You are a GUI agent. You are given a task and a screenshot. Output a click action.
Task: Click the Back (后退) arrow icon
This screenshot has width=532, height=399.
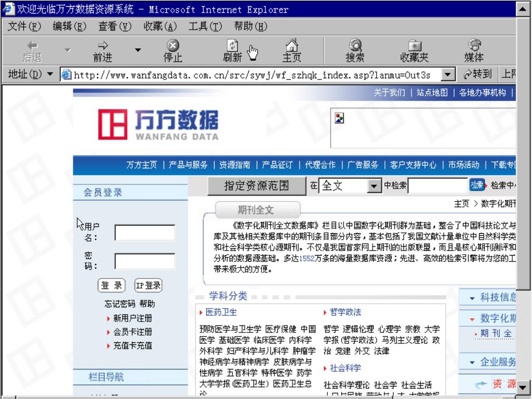[32, 46]
